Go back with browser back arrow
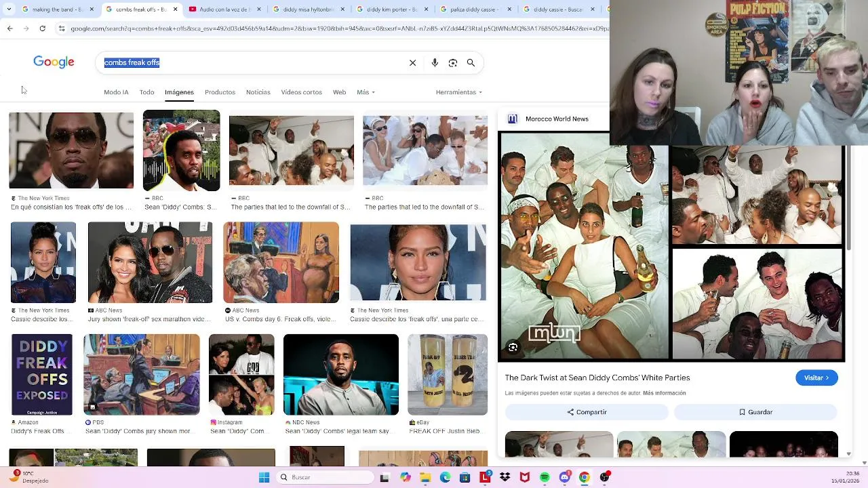Viewport: 868px width, 488px height. tap(9, 28)
